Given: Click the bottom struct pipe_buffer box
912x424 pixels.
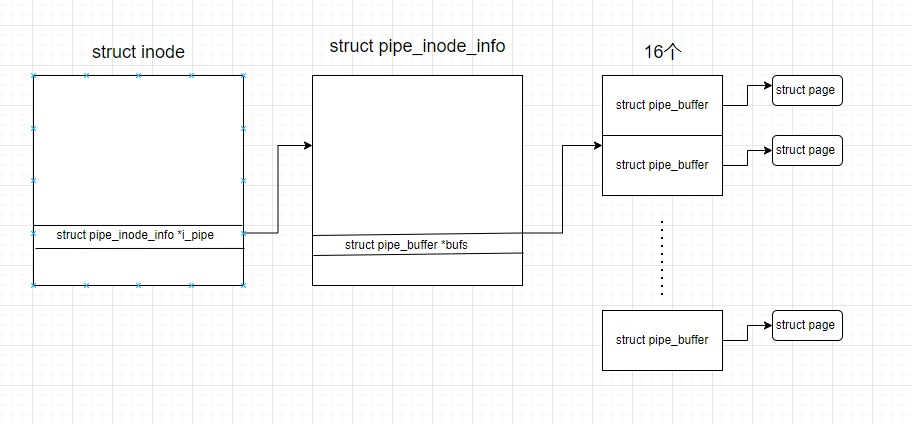Looking at the screenshot, I should (662, 340).
